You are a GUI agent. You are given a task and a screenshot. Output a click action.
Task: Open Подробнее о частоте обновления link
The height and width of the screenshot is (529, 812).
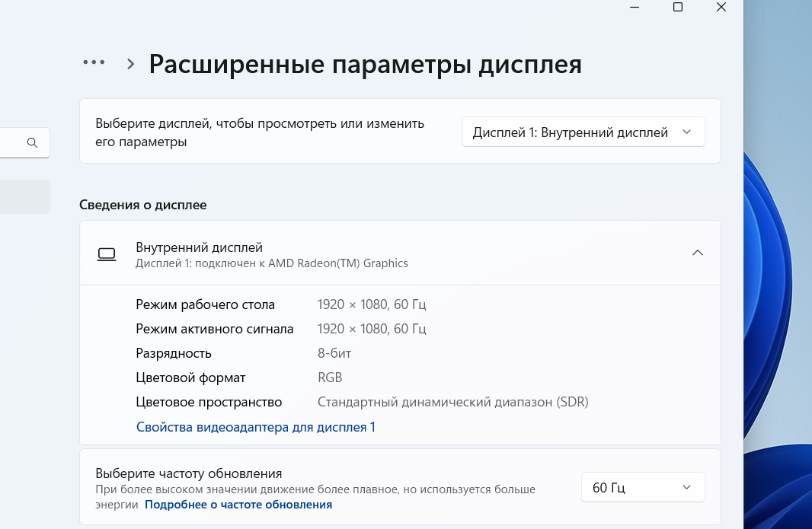pyautogui.click(x=238, y=505)
